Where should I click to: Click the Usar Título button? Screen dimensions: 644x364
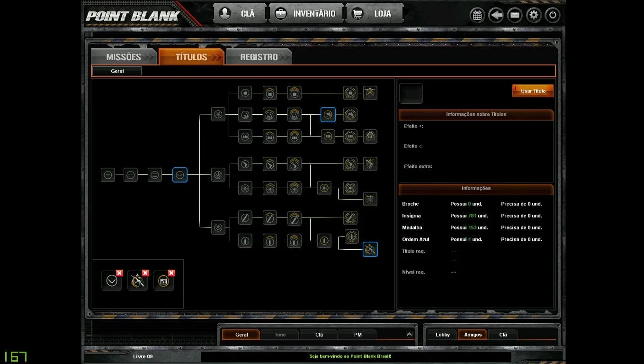point(533,91)
